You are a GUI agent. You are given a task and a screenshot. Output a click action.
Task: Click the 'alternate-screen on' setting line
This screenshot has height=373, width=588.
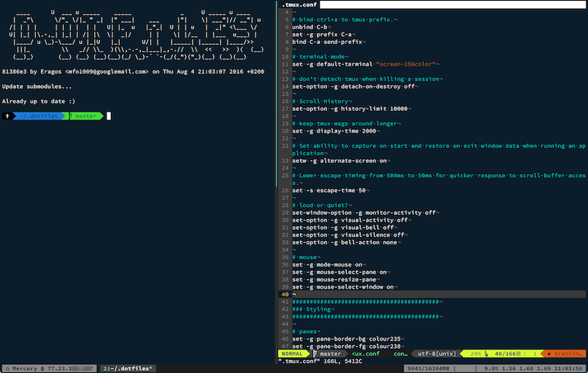340,159
